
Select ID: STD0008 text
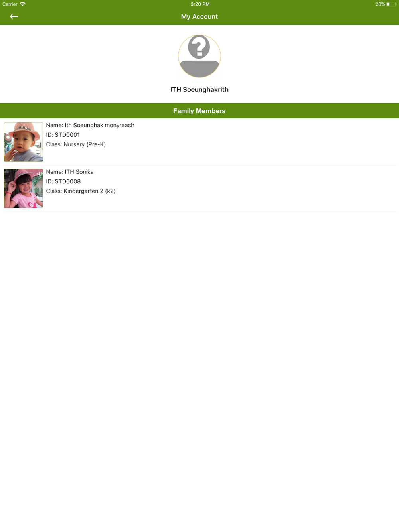[x=63, y=181]
